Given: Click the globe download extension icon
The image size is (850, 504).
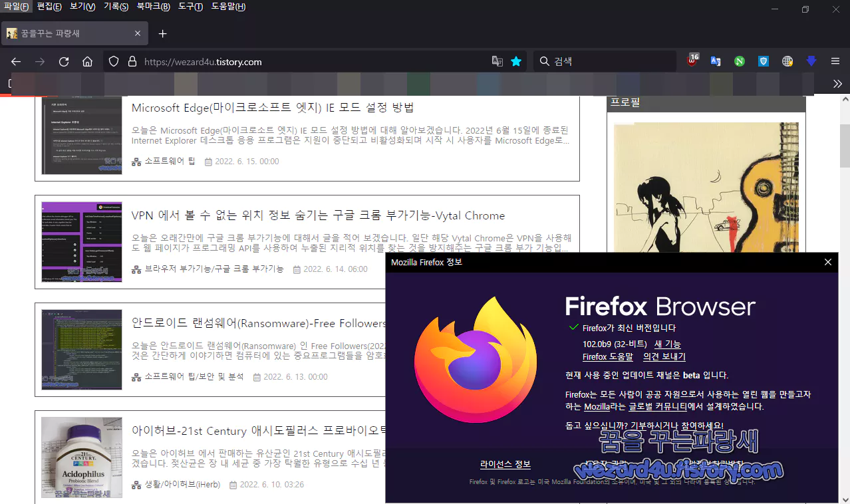Looking at the screenshot, I should pos(787,61).
